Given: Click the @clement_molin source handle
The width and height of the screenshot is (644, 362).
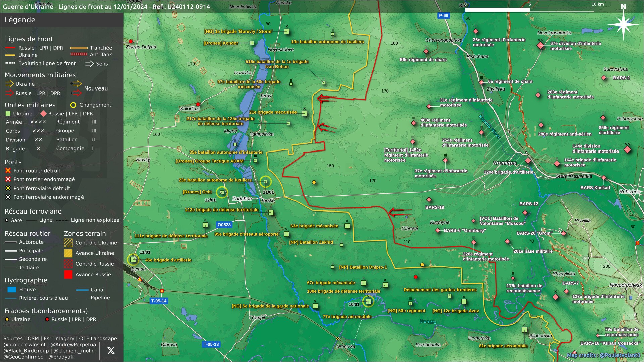Looking at the screenshot, I should click(x=74, y=351).
